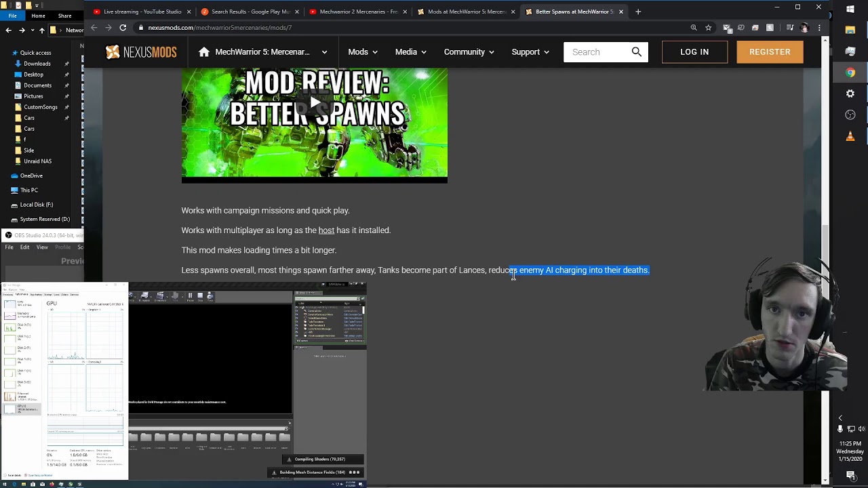Open File Explorer's Home ribbon tab
Image resolution: width=868 pixels, height=488 pixels.
(x=38, y=16)
